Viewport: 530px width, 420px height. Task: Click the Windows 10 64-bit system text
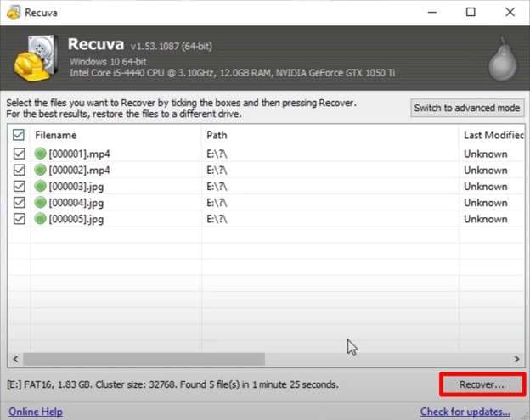(108, 61)
